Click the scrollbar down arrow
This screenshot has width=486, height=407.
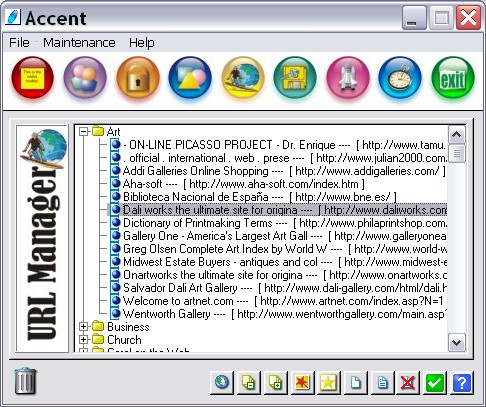click(456, 342)
